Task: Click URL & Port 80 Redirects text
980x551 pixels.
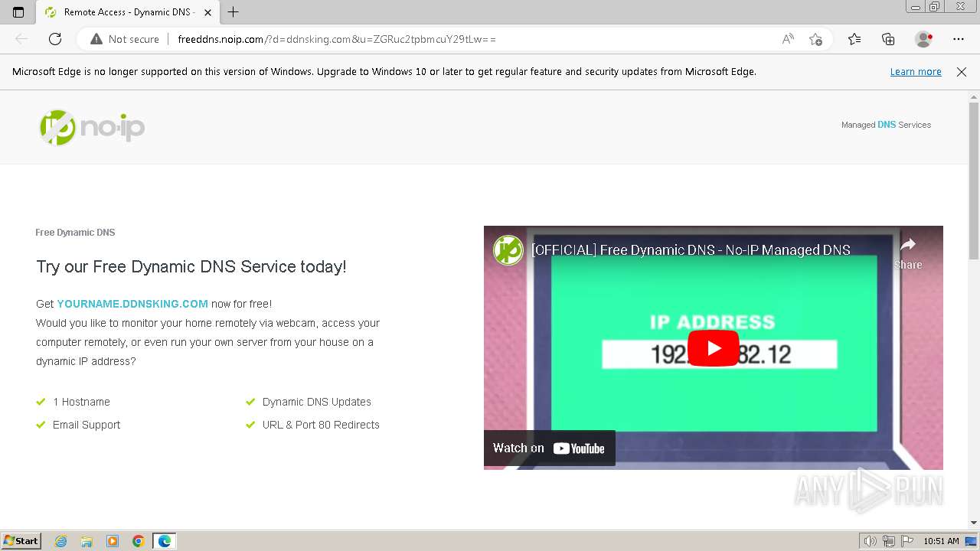Action: [321, 425]
